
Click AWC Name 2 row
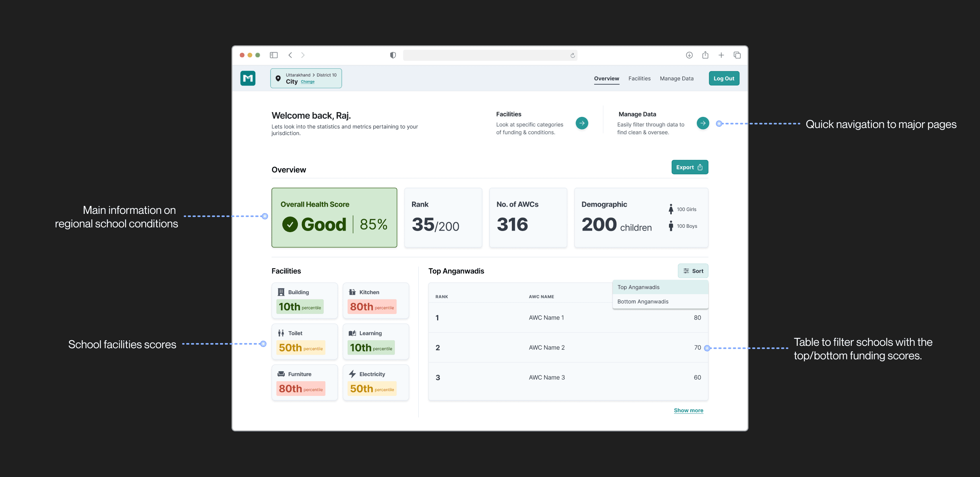point(568,347)
